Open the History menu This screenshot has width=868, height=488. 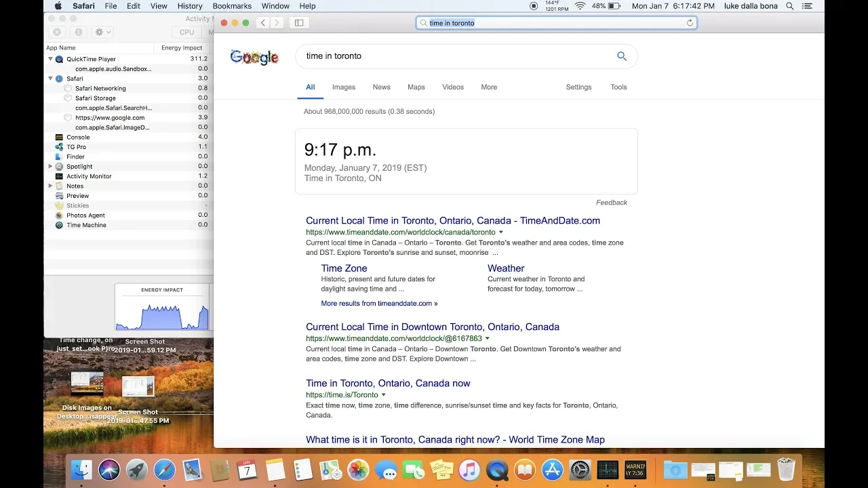tap(190, 6)
